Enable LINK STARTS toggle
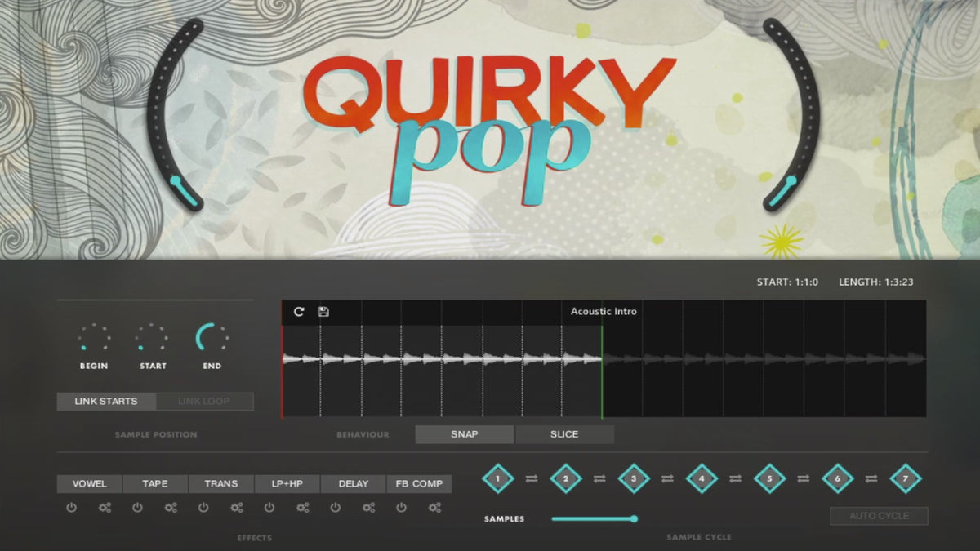The width and height of the screenshot is (980, 551). point(106,402)
